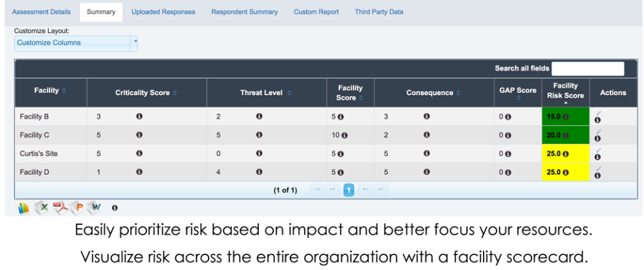The width and height of the screenshot is (644, 270).
Task: Open the Respondent Summary tab
Action: tap(244, 12)
